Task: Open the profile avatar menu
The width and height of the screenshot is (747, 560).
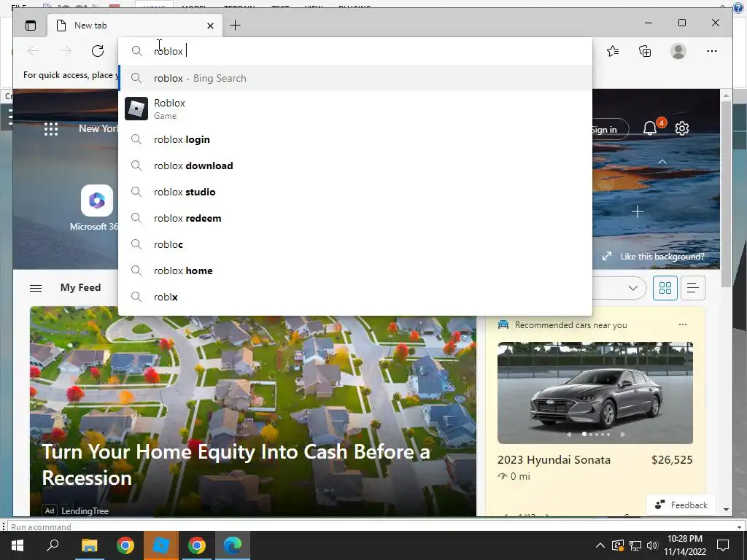Action: [678, 51]
